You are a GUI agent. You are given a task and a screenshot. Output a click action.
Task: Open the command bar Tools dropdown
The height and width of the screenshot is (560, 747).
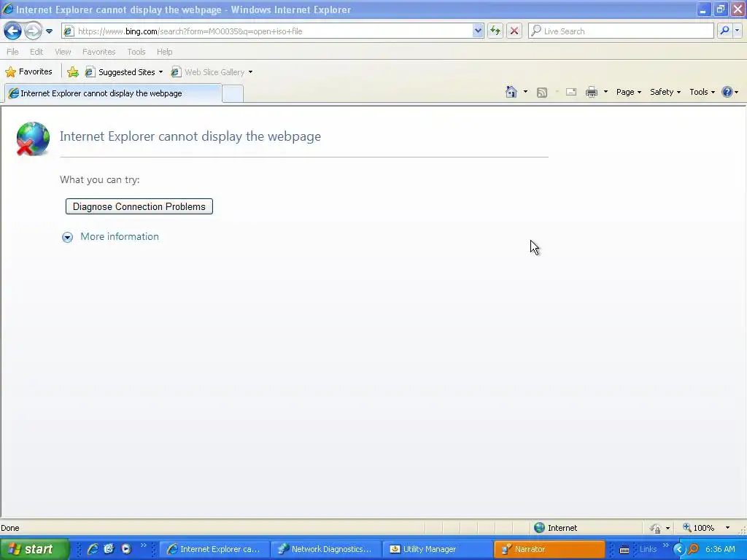(x=703, y=93)
